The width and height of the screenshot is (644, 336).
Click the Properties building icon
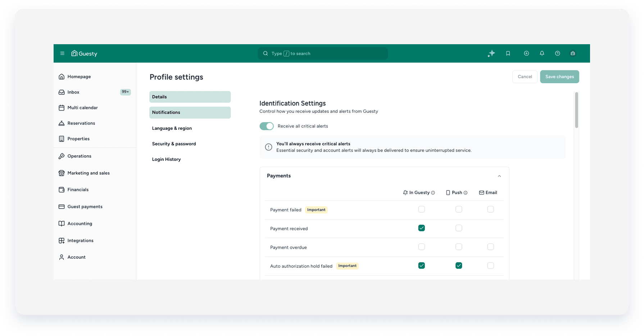coord(62,139)
